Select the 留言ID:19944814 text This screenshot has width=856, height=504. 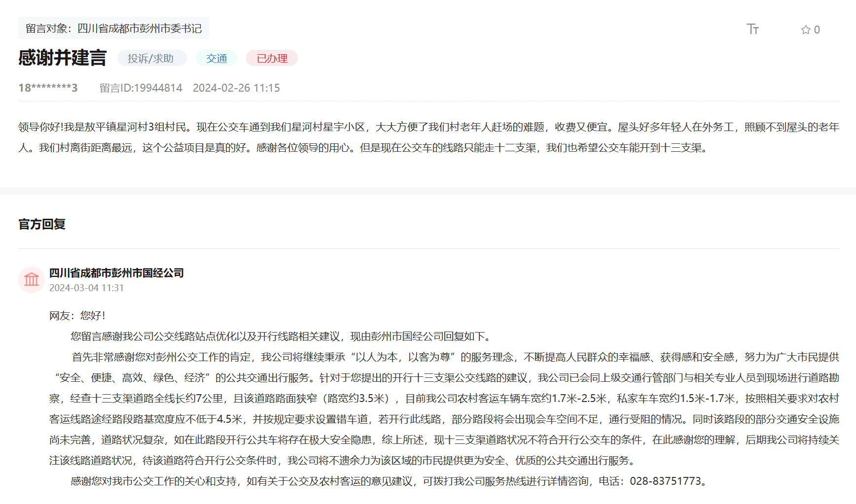pyautogui.click(x=140, y=88)
